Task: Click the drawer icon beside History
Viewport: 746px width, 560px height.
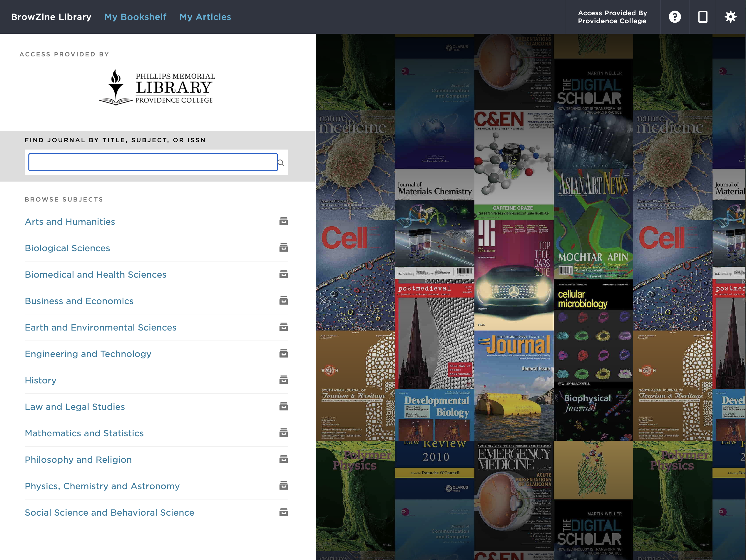Action: click(x=284, y=380)
